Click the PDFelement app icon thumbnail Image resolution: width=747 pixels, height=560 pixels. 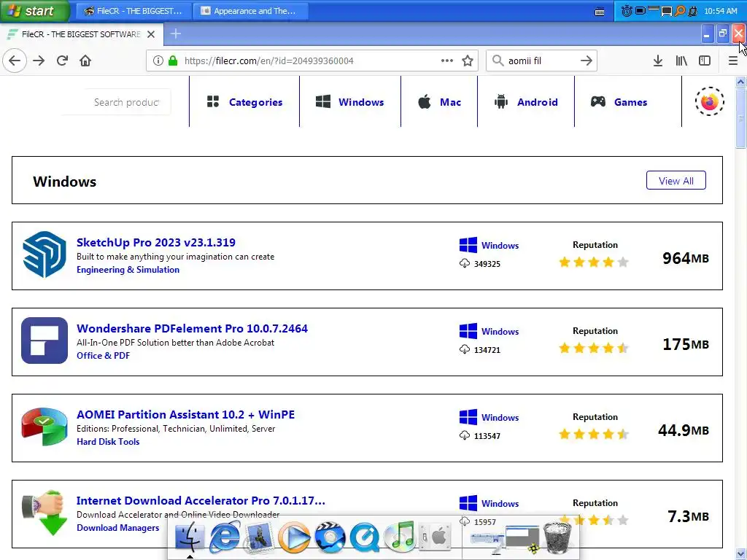click(44, 341)
